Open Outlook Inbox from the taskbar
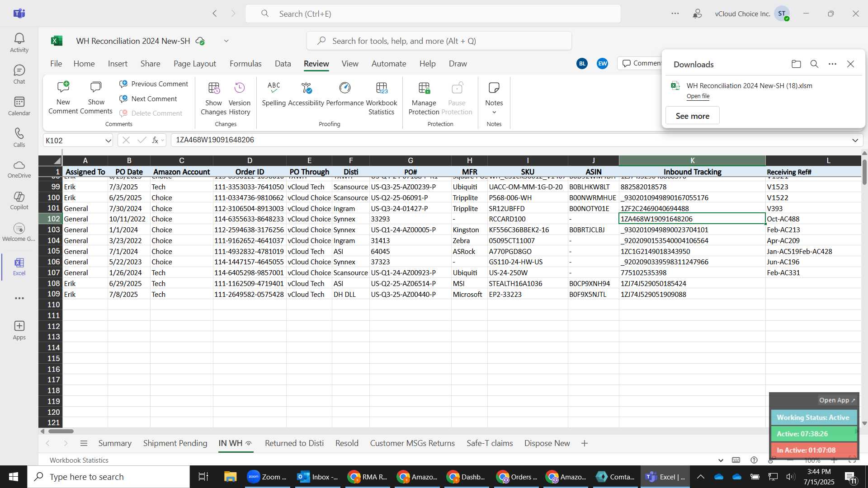The height and width of the screenshot is (488, 868). tap(318, 477)
